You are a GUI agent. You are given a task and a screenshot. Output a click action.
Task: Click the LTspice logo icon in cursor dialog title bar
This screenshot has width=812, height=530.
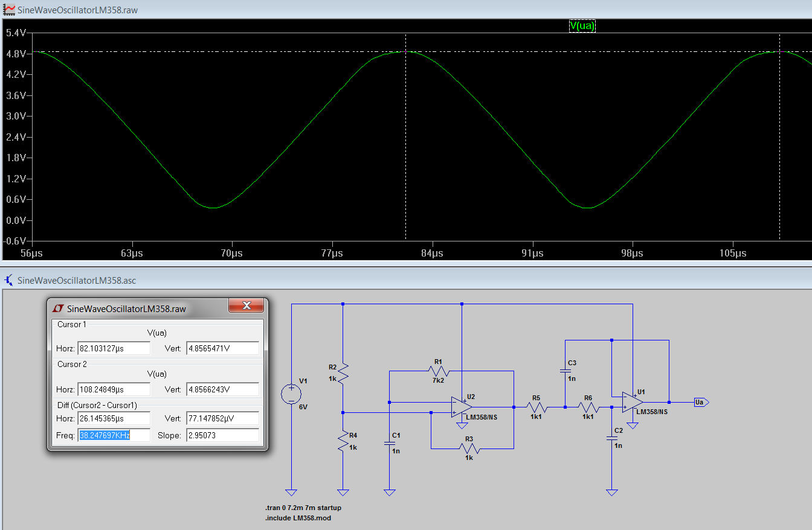pos(58,308)
